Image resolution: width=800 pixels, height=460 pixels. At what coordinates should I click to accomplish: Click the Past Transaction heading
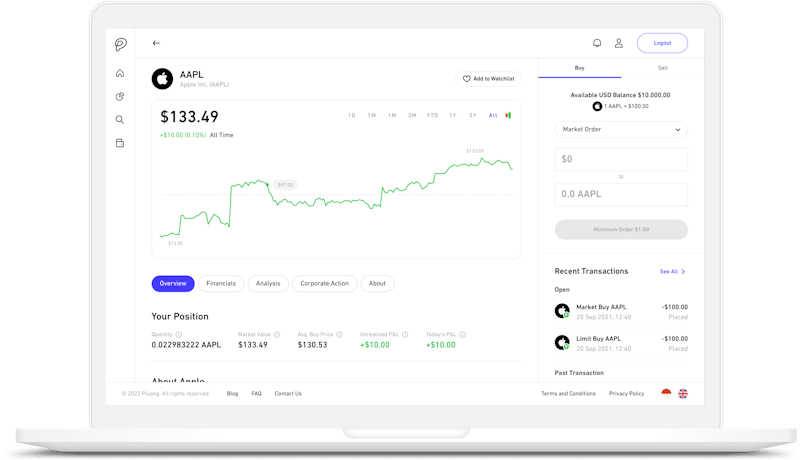click(x=579, y=373)
